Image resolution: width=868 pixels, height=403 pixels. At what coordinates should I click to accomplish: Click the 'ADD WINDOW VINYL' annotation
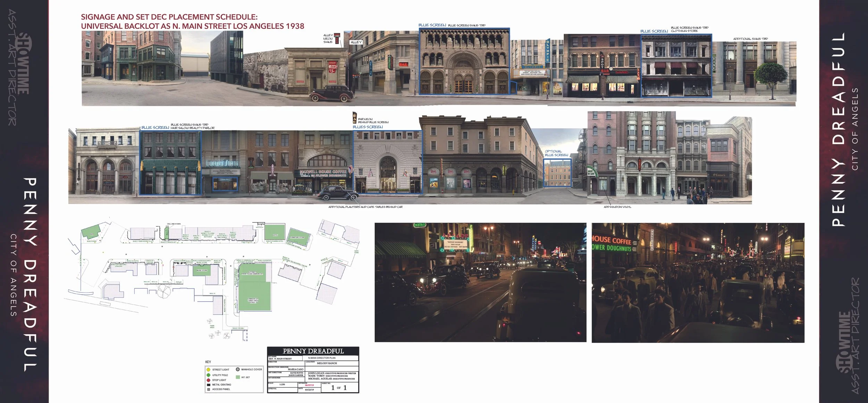[617, 207]
